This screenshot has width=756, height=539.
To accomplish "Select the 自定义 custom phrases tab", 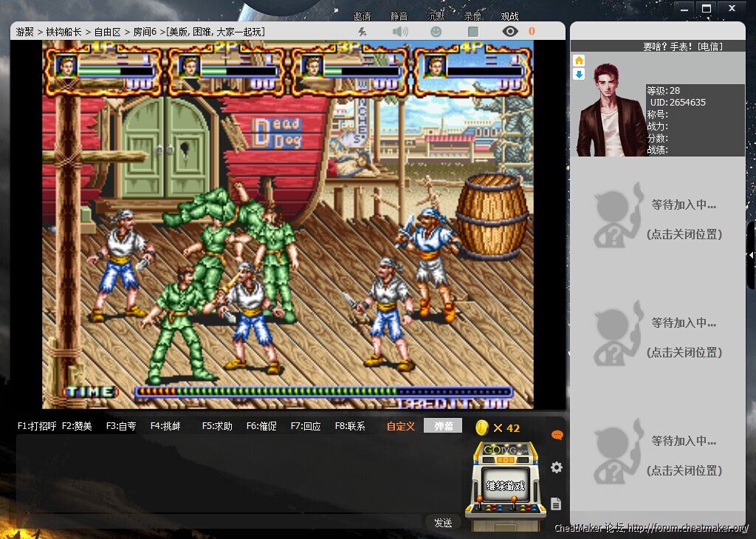I will tap(401, 426).
